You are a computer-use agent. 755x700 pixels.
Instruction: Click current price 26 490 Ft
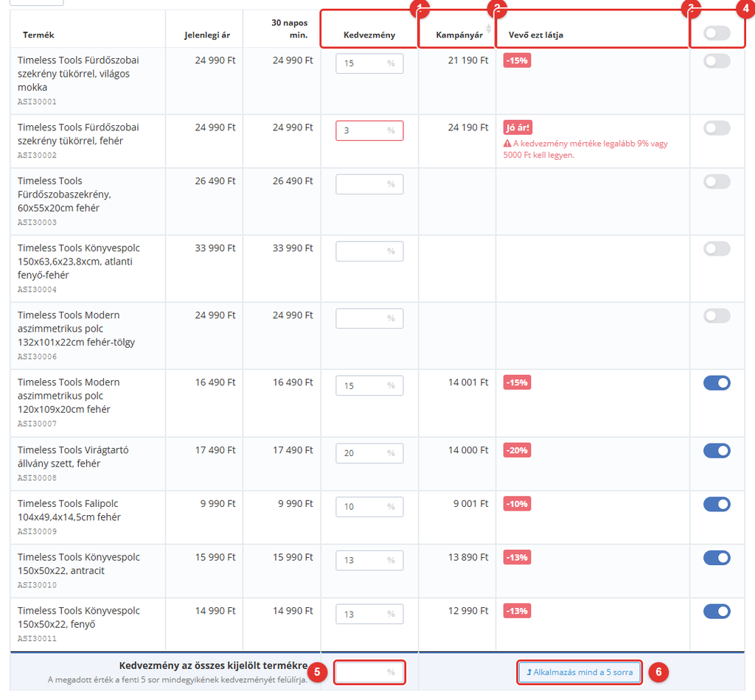pos(215,181)
